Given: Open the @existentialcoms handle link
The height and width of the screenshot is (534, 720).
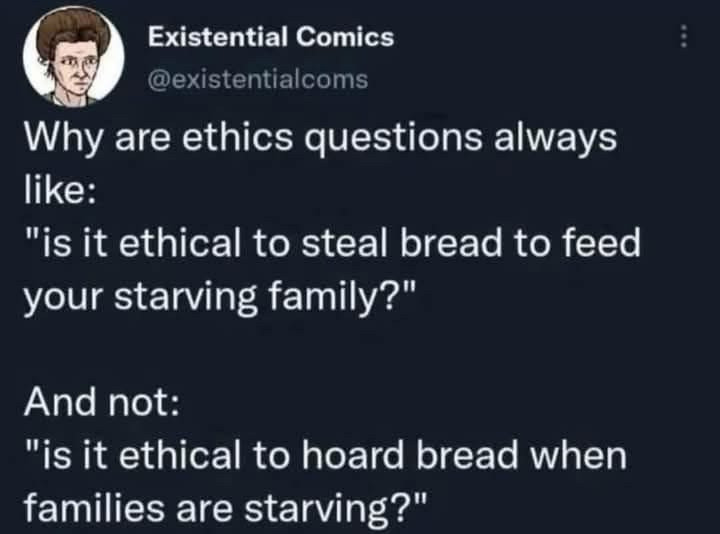Looking at the screenshot, I should click(258, 79).
